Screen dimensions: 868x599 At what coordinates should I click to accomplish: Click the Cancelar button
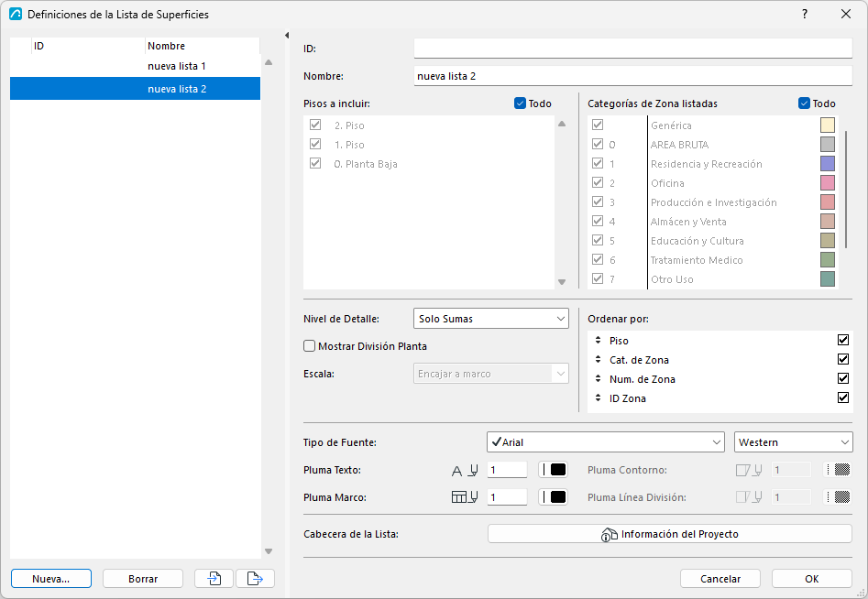click(720, 579)
